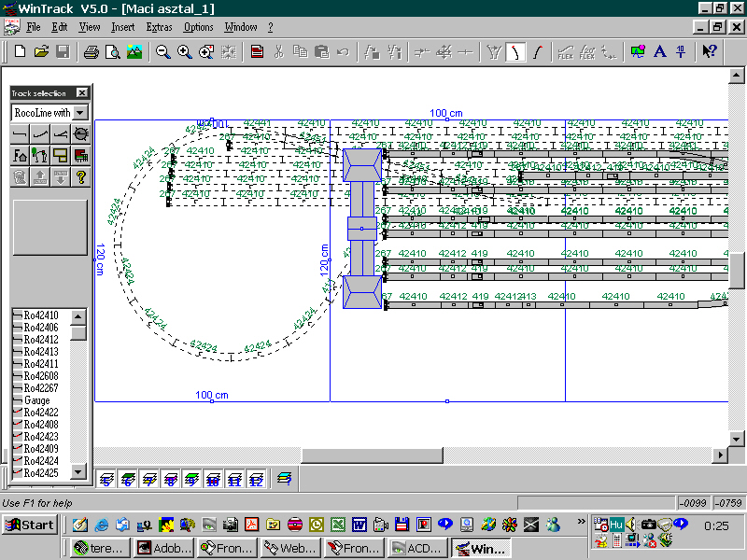The height and width of the screenshot is (560, 747).
Task: Switch to the ACD... taskbar window
Action: (x=417, y=548)
